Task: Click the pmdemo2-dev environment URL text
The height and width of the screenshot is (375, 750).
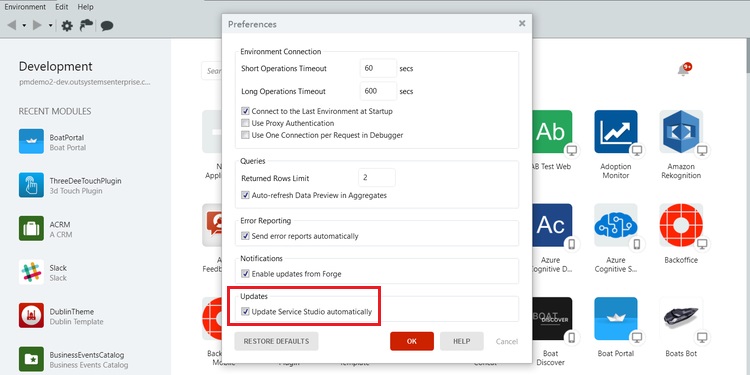Action: (85, 82)
